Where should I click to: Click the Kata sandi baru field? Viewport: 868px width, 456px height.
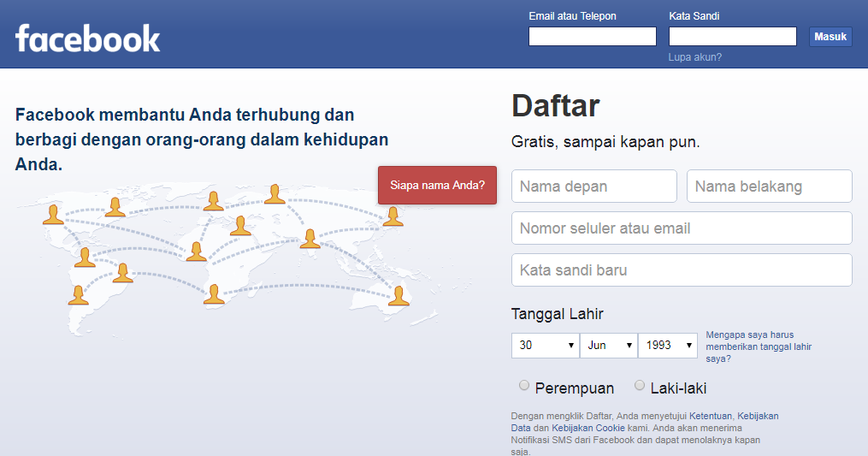(682, 269)
